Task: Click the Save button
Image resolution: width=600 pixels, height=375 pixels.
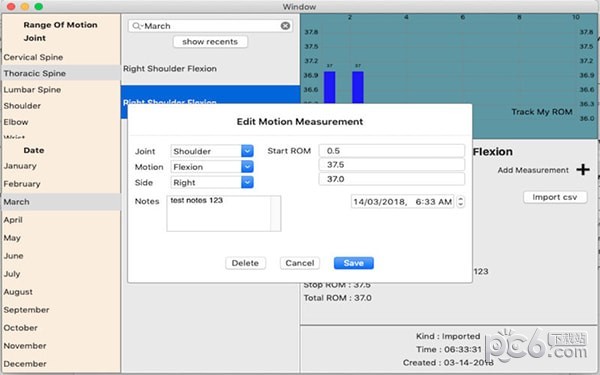Action: click(x=354, y=263)
